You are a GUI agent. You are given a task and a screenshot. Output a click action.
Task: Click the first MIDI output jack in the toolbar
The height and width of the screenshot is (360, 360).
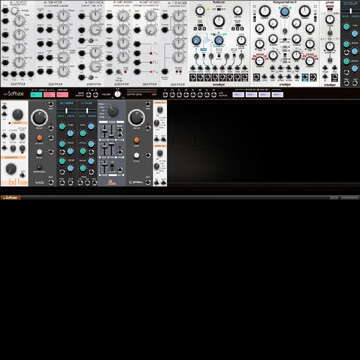[x=89, y=95]
